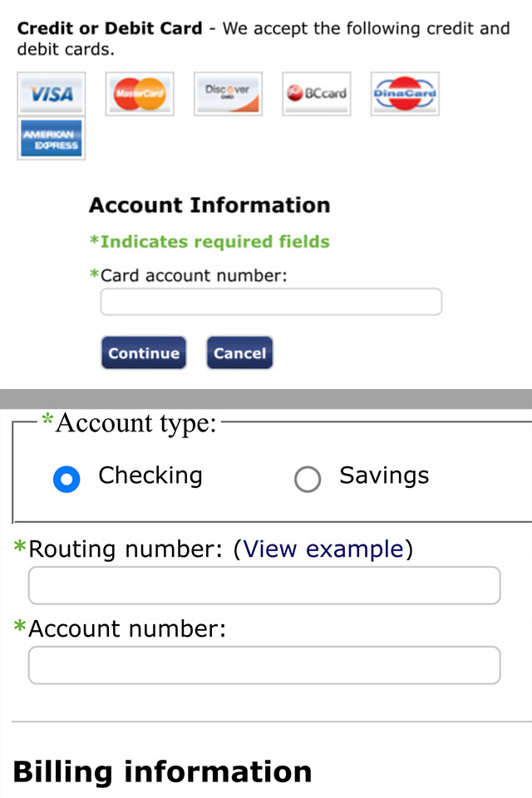The image size is (532, 798).
Task: Open the routing number View example link
Action: point(324,549)
